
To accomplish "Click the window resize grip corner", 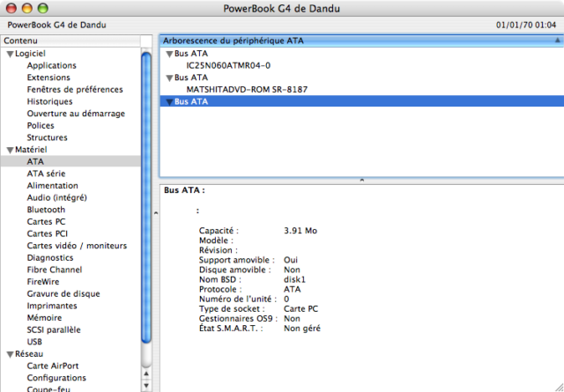I will point(558,387).
